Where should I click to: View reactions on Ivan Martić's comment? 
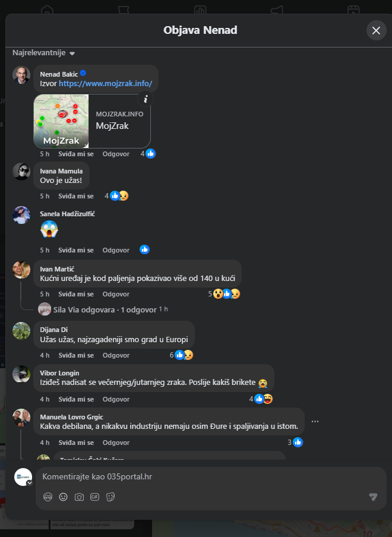coord(225,294)
